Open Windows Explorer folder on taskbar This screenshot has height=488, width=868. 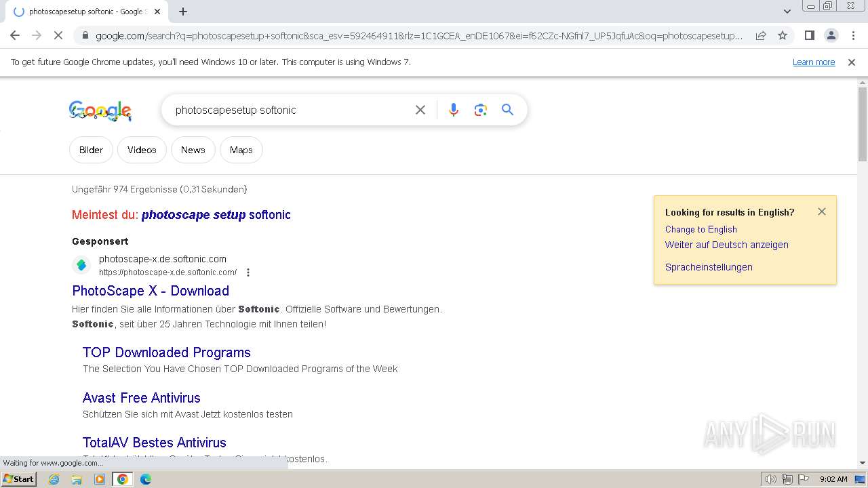click(x=77, y=479)
